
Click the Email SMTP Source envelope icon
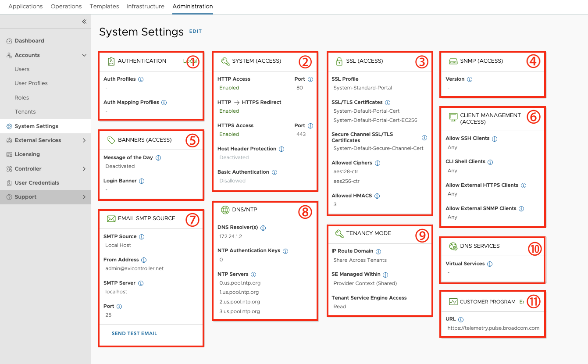(111, 218)
